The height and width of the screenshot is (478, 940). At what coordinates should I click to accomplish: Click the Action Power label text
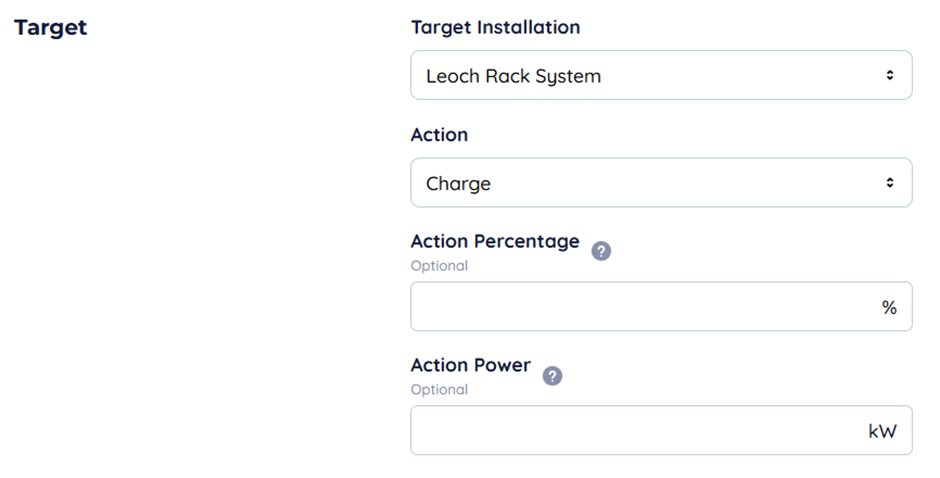pos(470,365)
